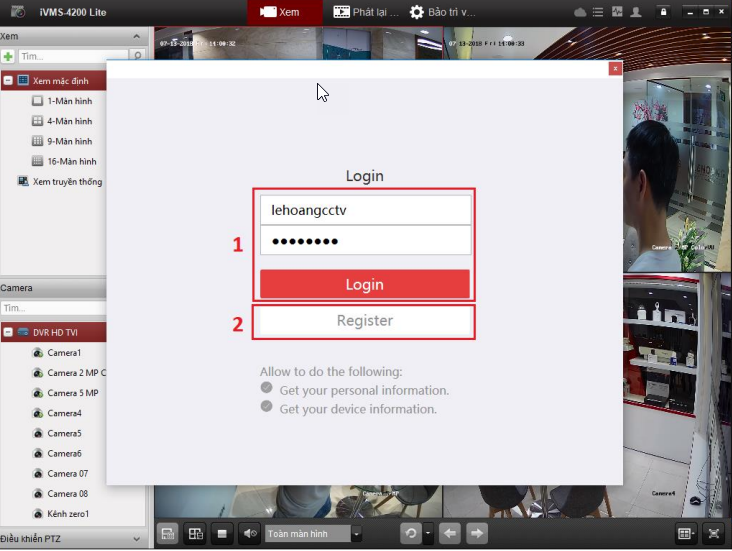Open the Toàn màn hình dropdown
The width and height of the screenshot is (732, 551).
[x=357, y=533]
